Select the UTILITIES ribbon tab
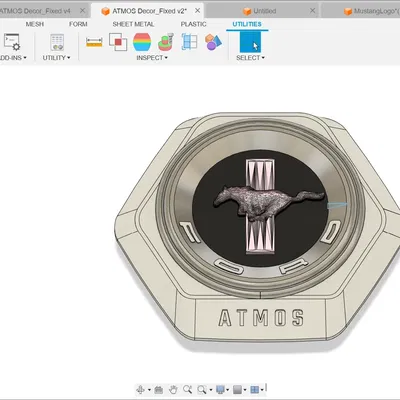 (247, 24)
